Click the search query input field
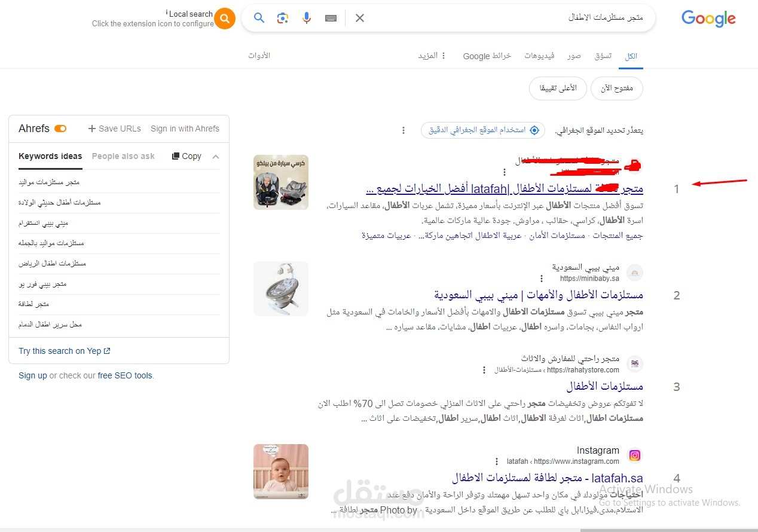Viewport: 758px width, 532px height. tap(508, 18)
